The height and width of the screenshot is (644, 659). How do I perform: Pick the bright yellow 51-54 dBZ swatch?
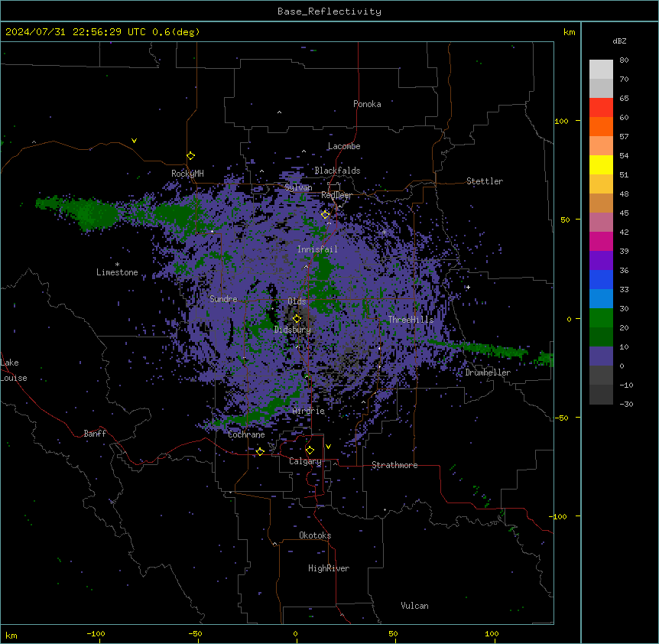(x=601, y=164)
